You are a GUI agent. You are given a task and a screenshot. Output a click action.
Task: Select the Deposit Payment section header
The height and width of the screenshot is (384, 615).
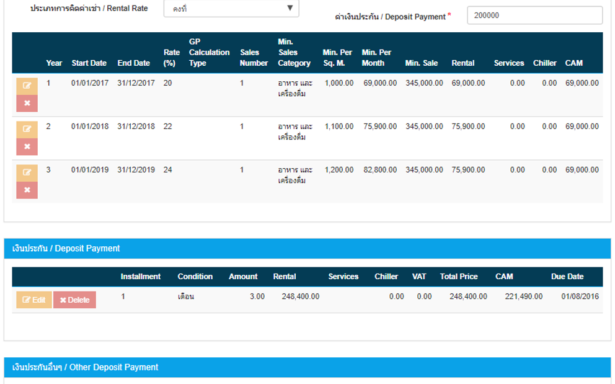point(307,249)
